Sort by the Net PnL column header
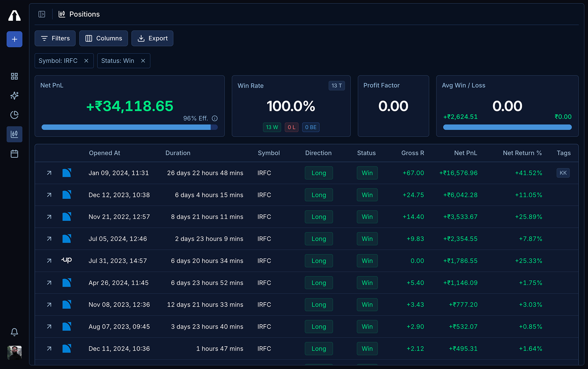The width and height of the screenshot is (588, 369). (x=466, y=153)
